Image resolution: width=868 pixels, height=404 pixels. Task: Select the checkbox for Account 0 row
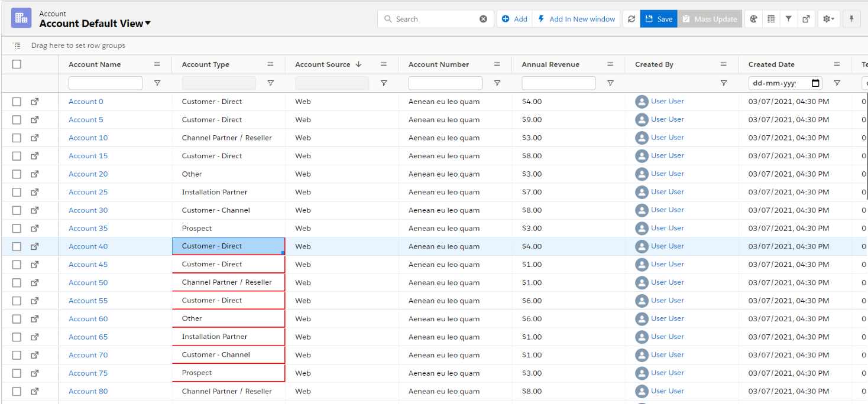17,102
